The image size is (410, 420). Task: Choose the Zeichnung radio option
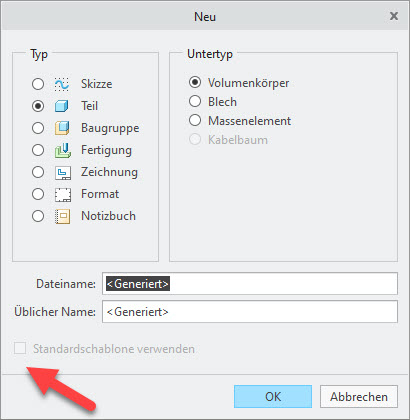tap(38, 172)
